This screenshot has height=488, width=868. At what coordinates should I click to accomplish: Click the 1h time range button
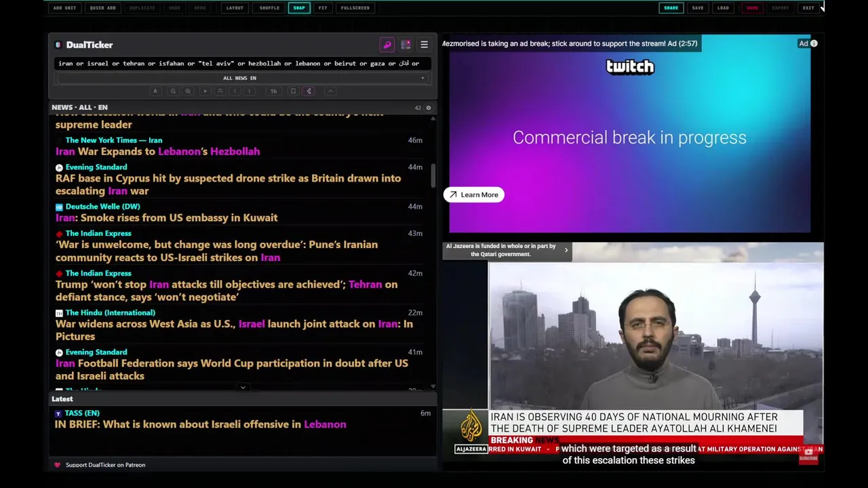point(273,91)
